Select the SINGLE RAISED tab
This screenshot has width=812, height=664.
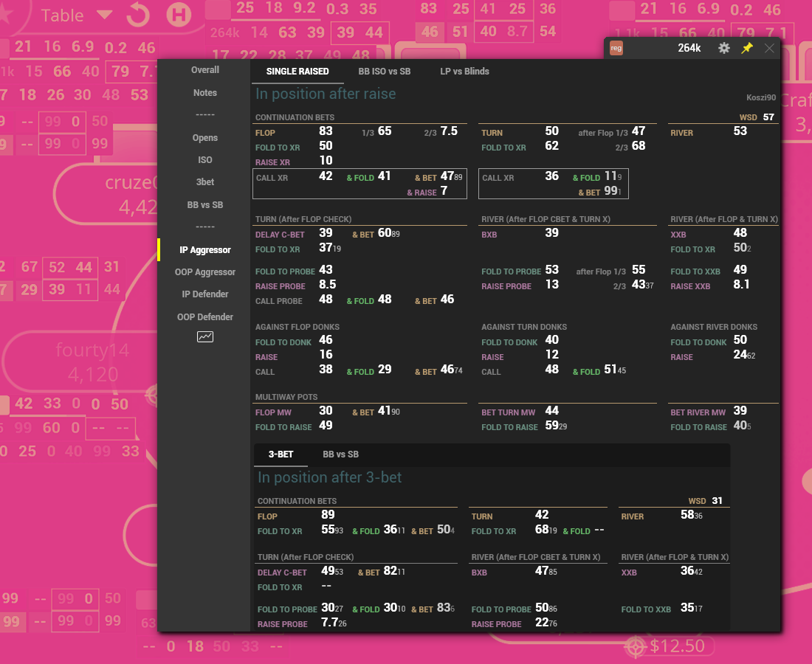click(297, 72)
